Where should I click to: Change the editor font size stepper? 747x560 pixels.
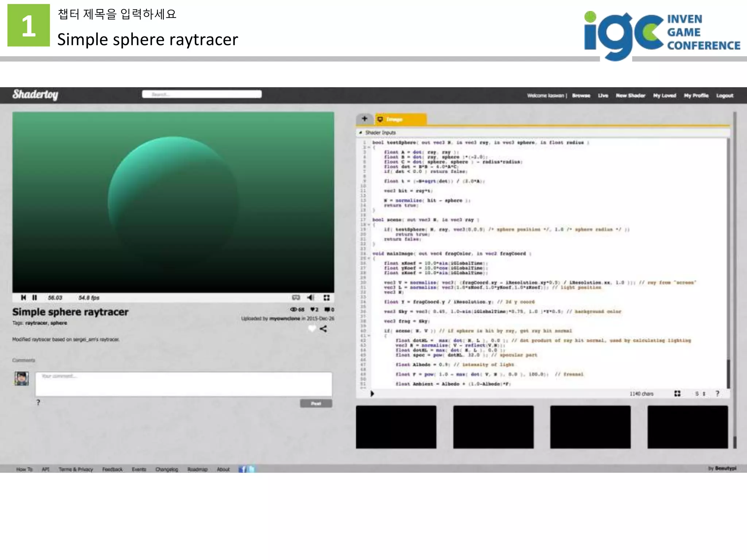point(700,393)
